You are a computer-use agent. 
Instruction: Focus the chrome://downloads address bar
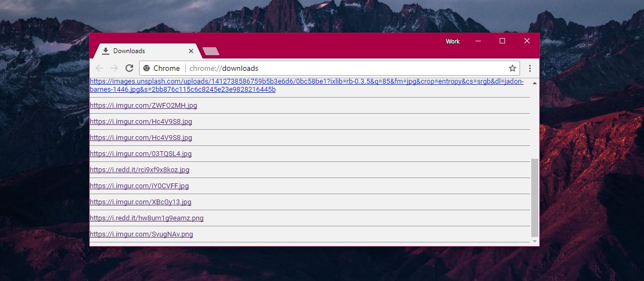pyautogui.click(x=331, y=68)
